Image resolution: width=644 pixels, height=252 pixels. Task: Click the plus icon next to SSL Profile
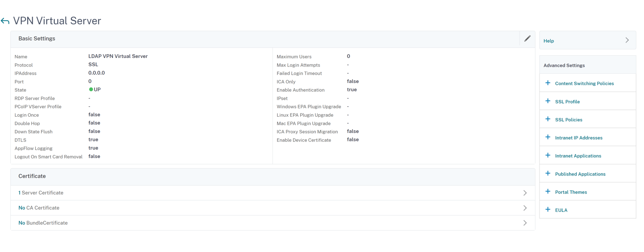pos(547,101)
